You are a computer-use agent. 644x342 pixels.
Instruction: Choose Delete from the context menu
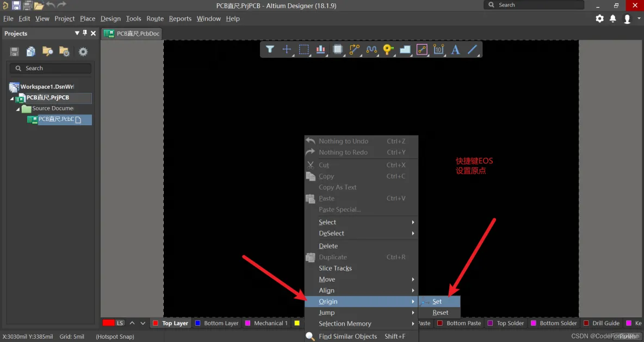click(361, 246)
